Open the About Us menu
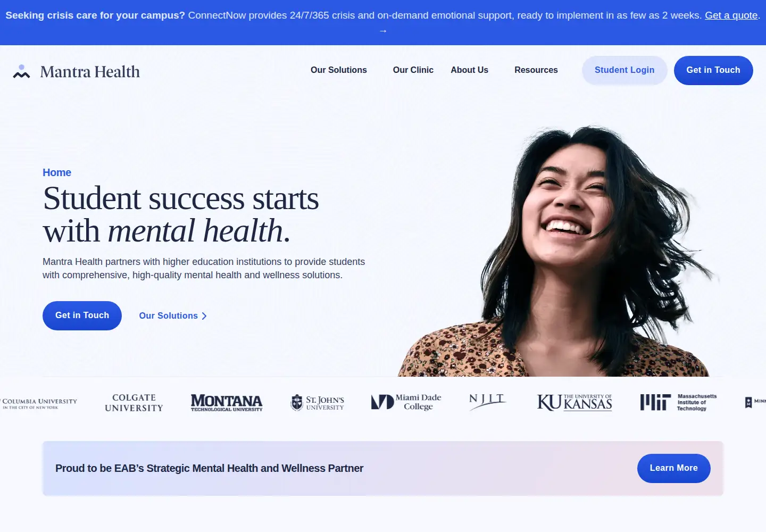Image resolution: width=766 pixels, height=532 pixels. 470,70
